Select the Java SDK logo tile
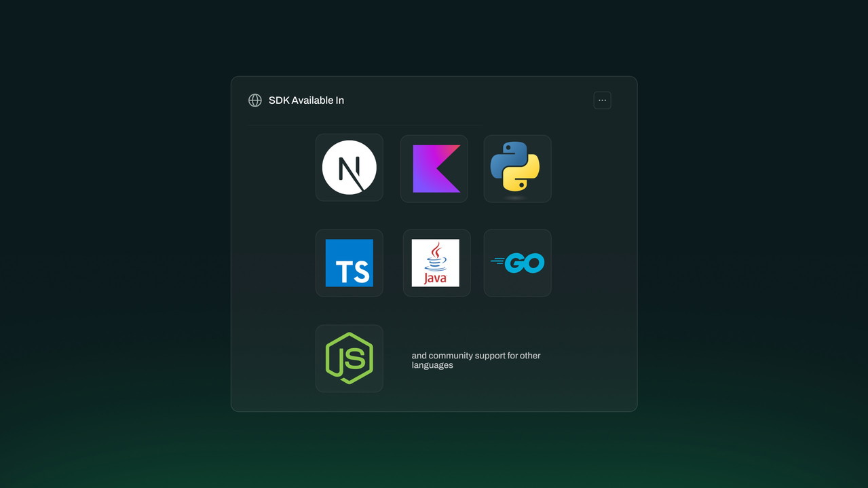The image size is (868, 488). (x=436, y=263)
